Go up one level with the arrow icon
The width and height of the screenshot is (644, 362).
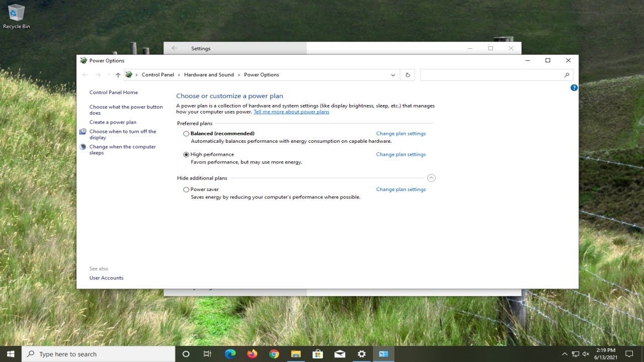118,75
